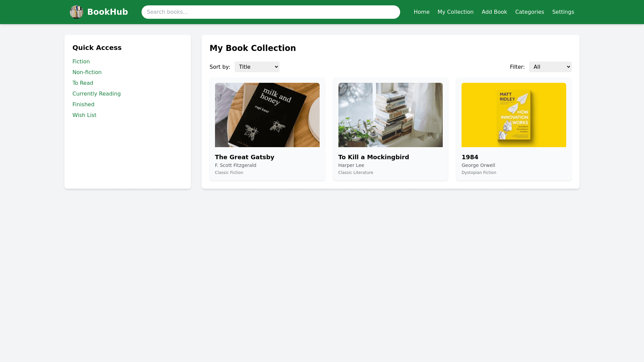The width and height of the screenshot is (644, 362).
Task: Navigate to Categories
Action: coord(529,12)
